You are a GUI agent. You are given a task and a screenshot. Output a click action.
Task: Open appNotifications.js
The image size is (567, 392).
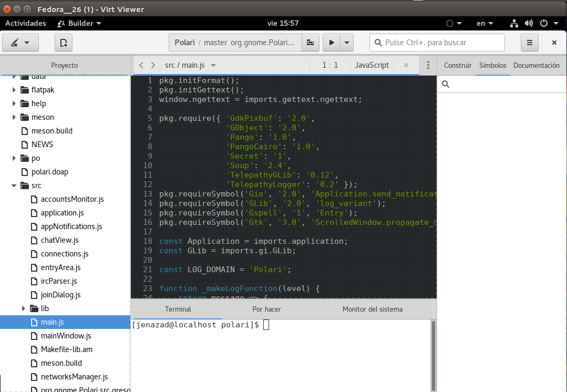pyautogui.click(x=71, y=226)
